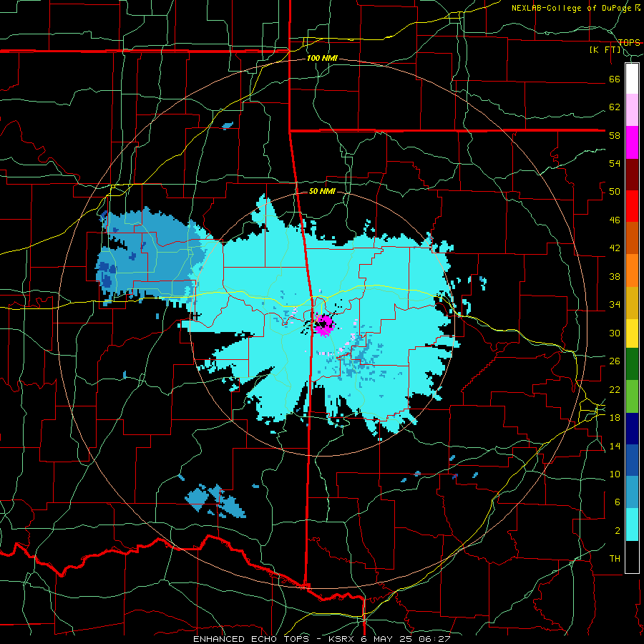Screen dimensions: 644x644
Task: Click the legend value 14
Action: point(615,446)
